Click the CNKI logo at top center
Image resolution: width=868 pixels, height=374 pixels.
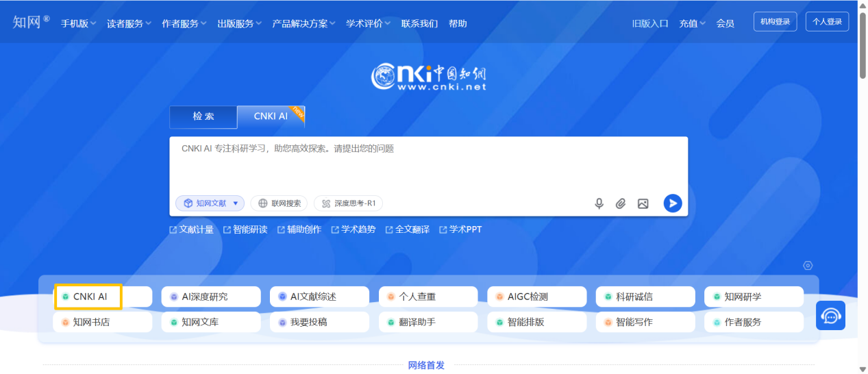pyautogui.click(x=429, y=77)
